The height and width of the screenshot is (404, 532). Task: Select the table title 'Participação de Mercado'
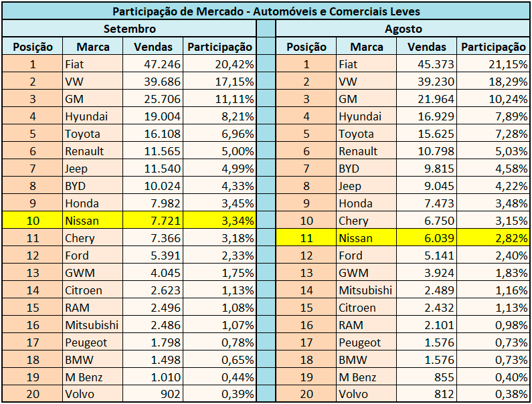coord(266,11)
